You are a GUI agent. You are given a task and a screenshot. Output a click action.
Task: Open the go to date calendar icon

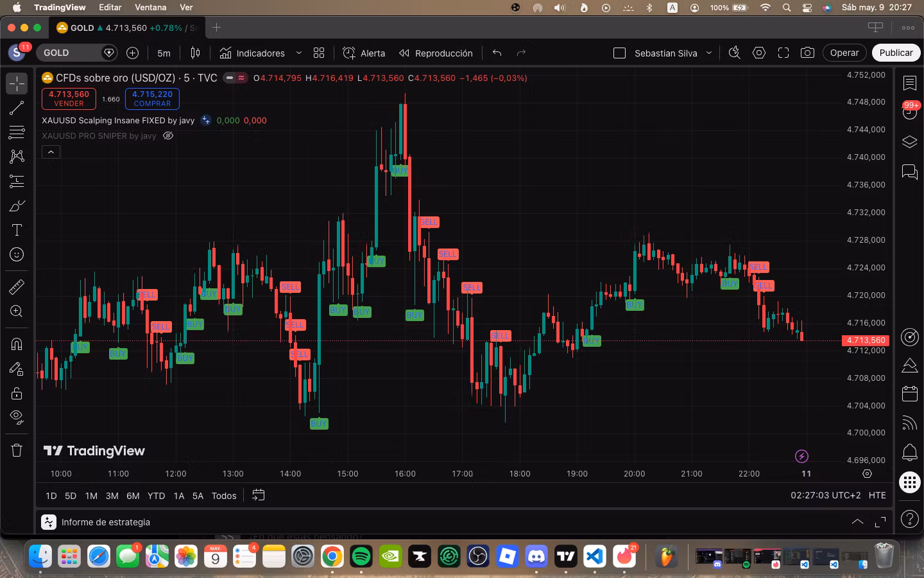click(x=258, y=495)
